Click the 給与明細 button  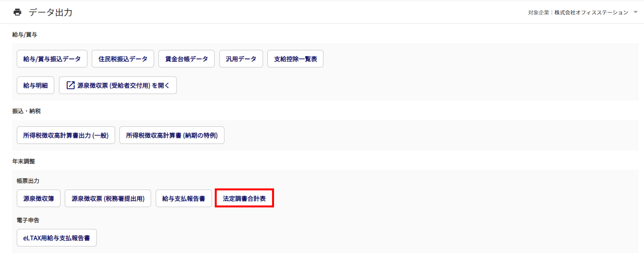pyautogui.click(x=35, y=85)
